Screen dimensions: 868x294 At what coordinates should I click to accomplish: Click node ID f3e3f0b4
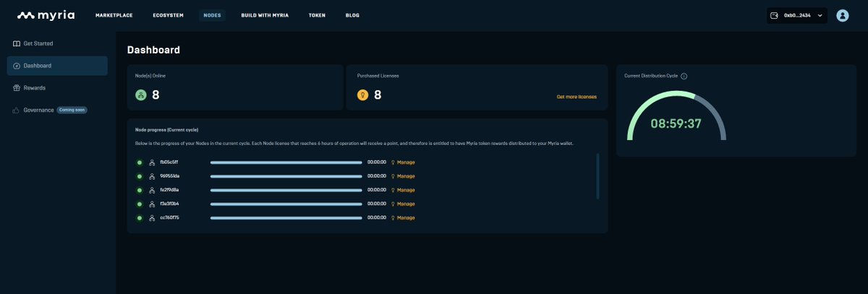(x=170, y=204)
